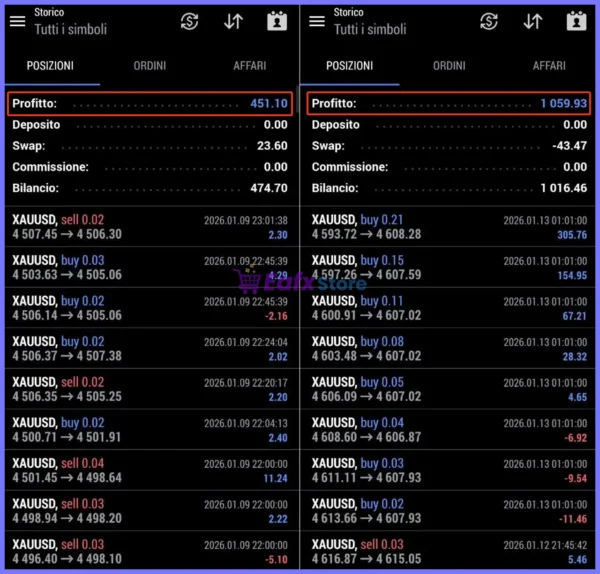Screen dimensions: 600x574
Task: Tap Bilancio 1 016.46 row
Action: 448,188
